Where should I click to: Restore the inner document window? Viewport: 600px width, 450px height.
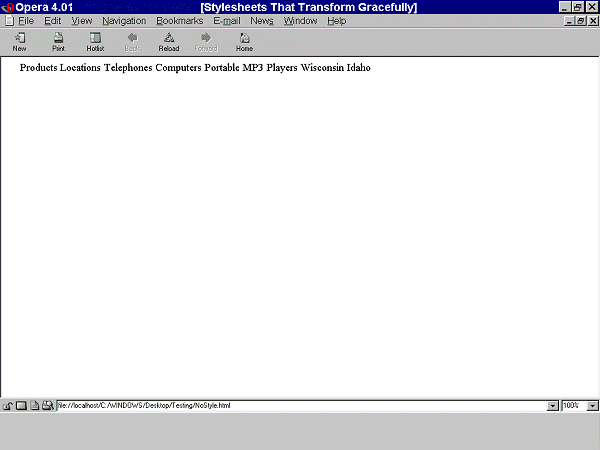(x=580, y=21)
